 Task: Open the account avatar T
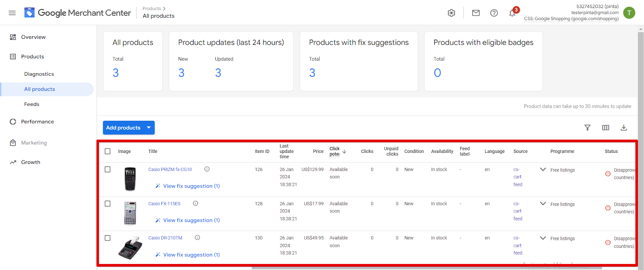[629, 13]
